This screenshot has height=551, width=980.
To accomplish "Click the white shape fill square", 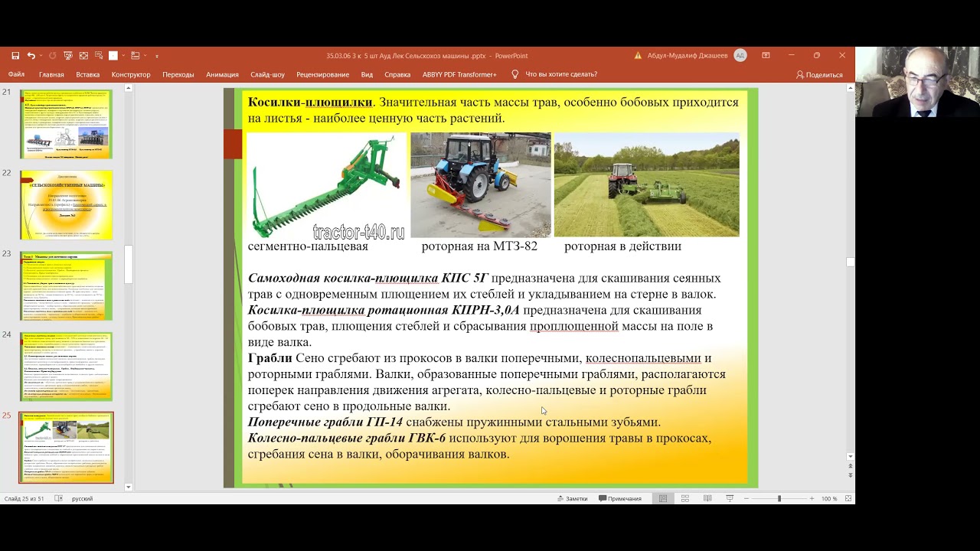I will [113, 56].
